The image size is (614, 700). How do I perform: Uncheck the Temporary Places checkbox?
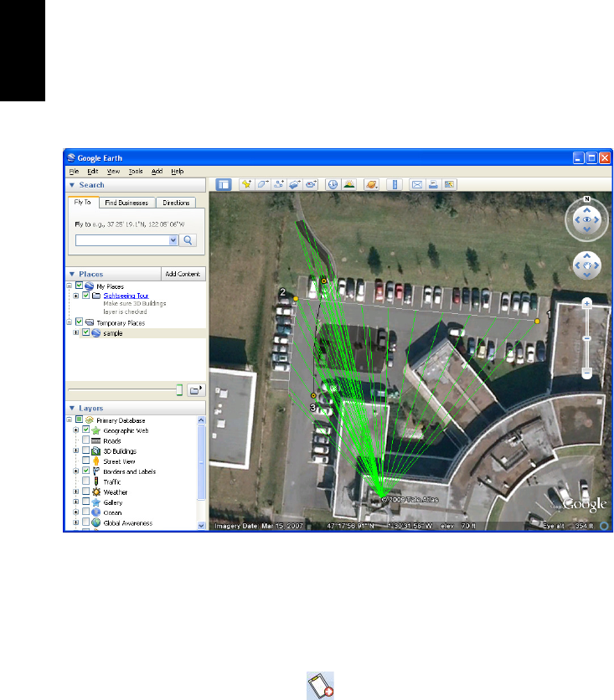click(x=79, y=322)
